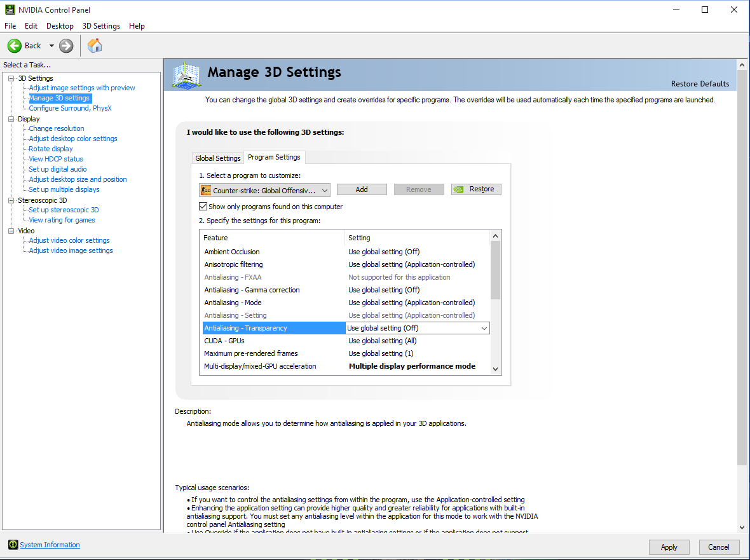Click the Forward arrow icon
The image size is (750, 560).
pyautogui.click(x=66, y=45)
